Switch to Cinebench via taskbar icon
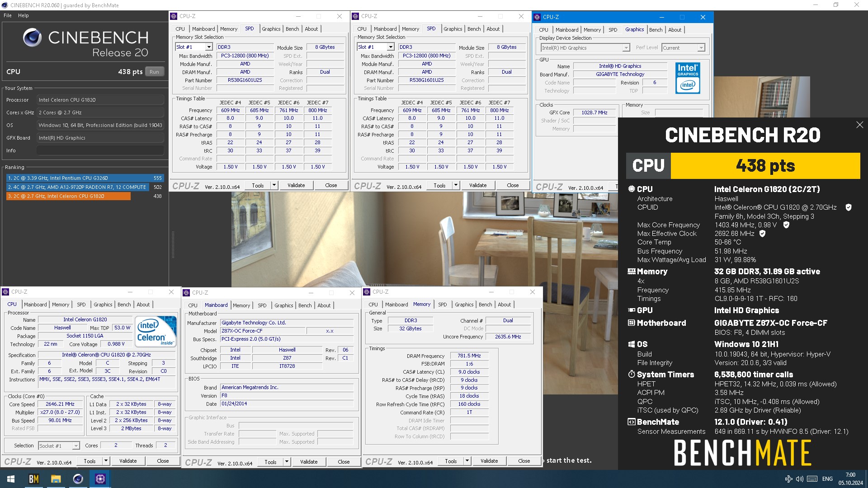The height and width of the screenshot is (488, 868). pyautogui.click(x=78, y=479)
